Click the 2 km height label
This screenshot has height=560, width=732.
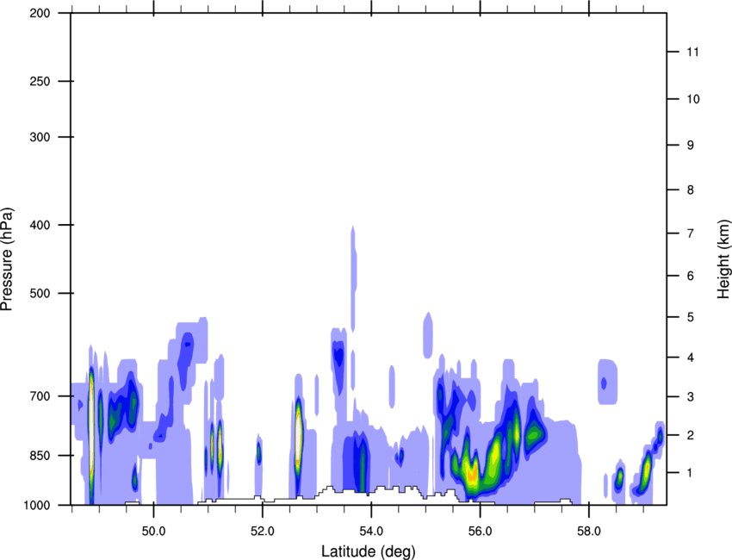tap(691, 435)
